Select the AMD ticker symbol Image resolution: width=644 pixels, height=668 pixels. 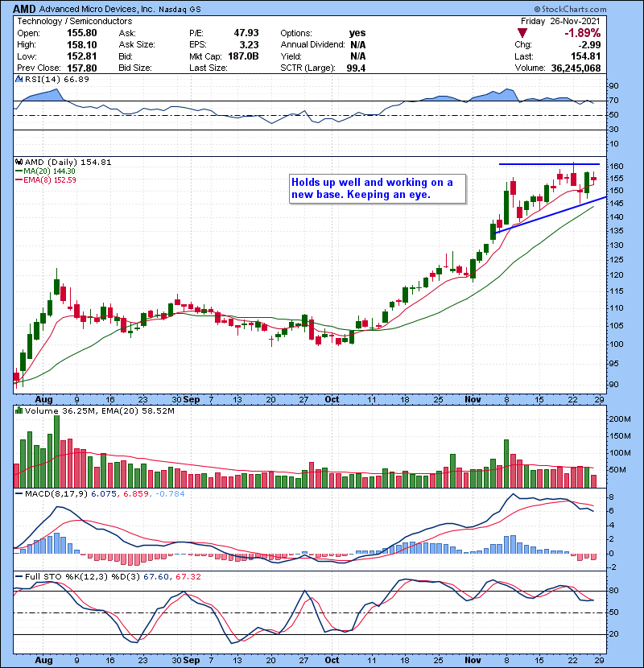(24, 9)
